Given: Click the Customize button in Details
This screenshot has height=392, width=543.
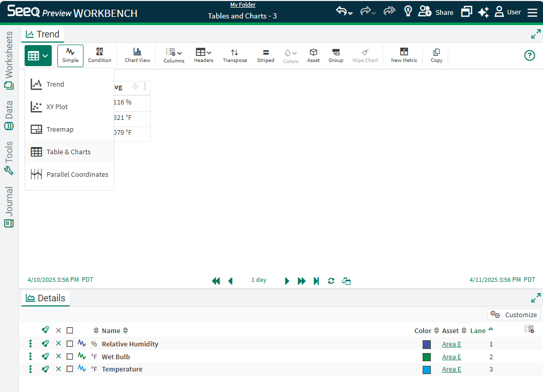Looking at the screenshot, I should tap(514, 315).
